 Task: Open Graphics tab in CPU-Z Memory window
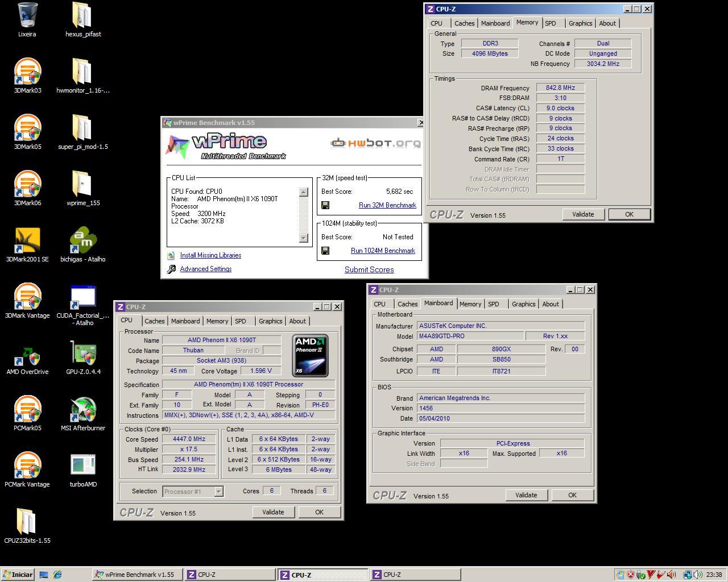(580, 23)
